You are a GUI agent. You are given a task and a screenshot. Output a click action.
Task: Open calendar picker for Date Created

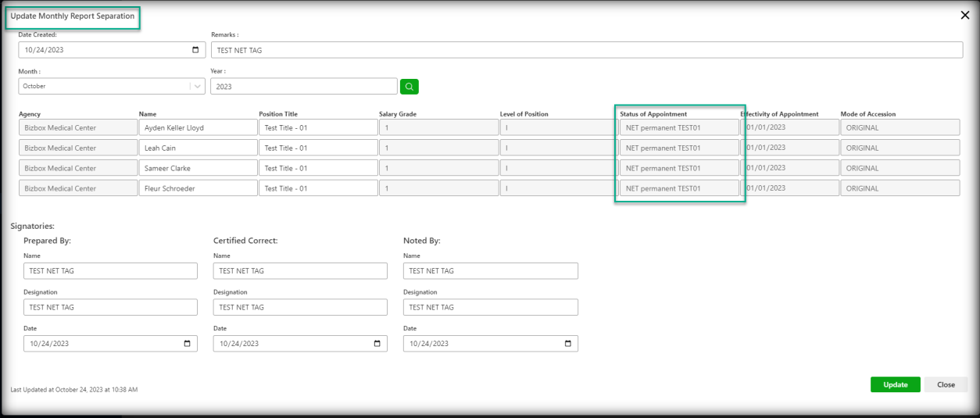tap(195, 50)
